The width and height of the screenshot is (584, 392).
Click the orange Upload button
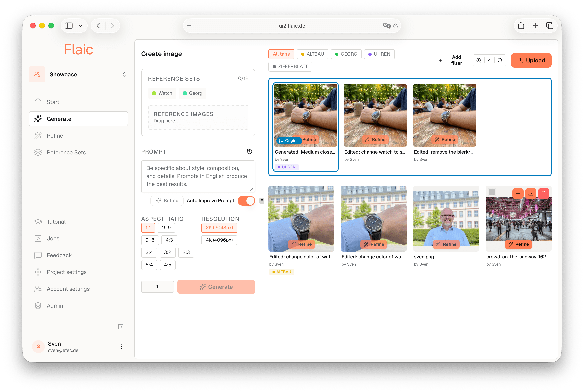pos(531,60)
